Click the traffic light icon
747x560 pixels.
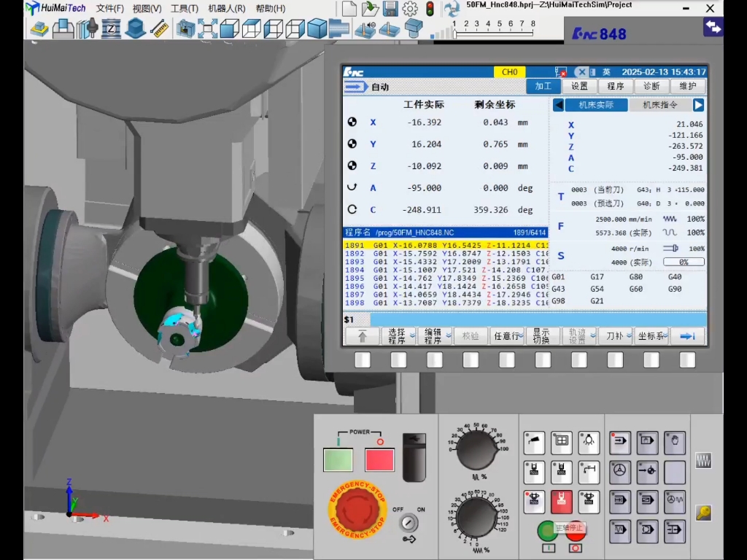pyautogui.click(x=430, y=9)
